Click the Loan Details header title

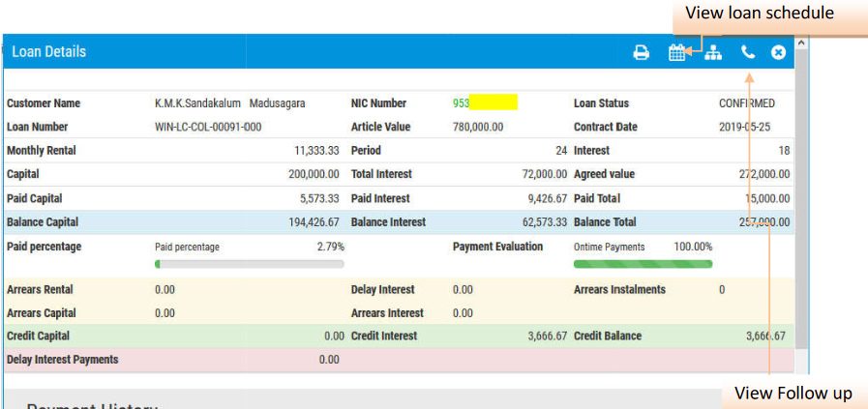(x=49, y=52)
